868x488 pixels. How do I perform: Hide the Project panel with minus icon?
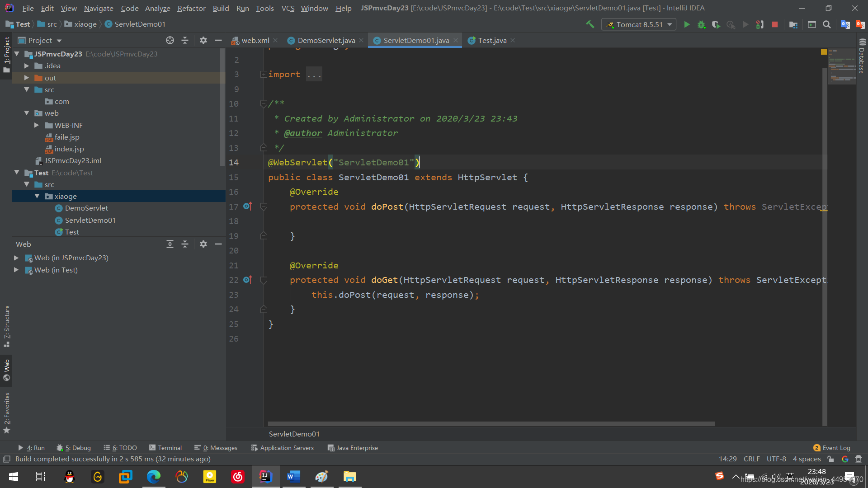pyautogui.click(x=218, y=40)
